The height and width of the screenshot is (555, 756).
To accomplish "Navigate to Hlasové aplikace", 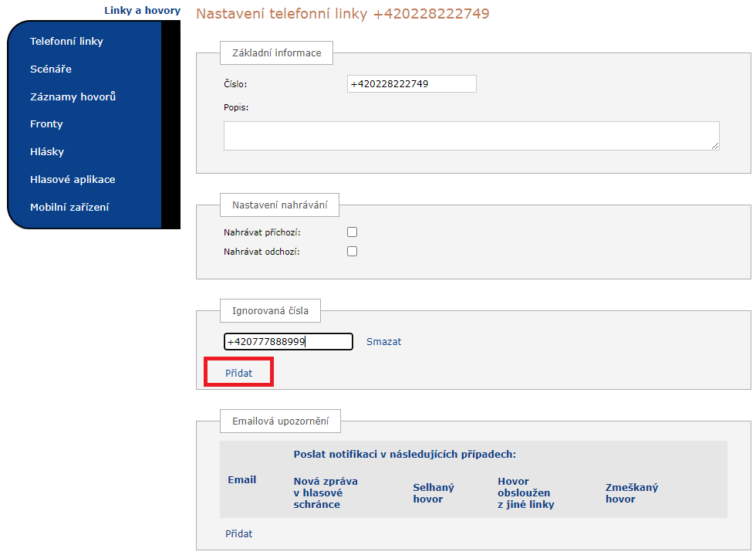I will pos(73,179).
